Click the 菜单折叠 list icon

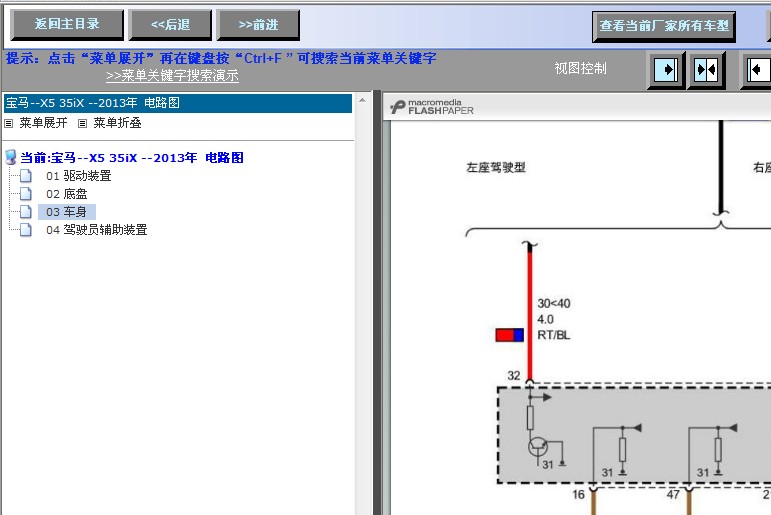(83, 123)
